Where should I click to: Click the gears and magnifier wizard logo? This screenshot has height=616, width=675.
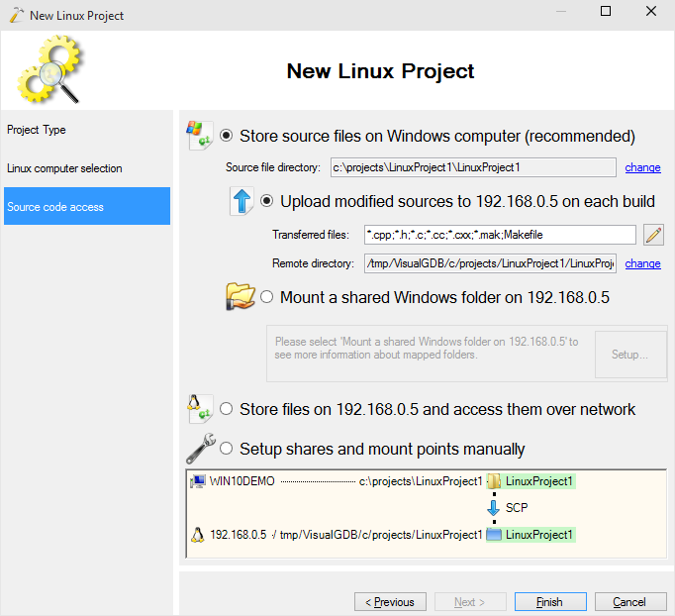[x=49, y=69]
